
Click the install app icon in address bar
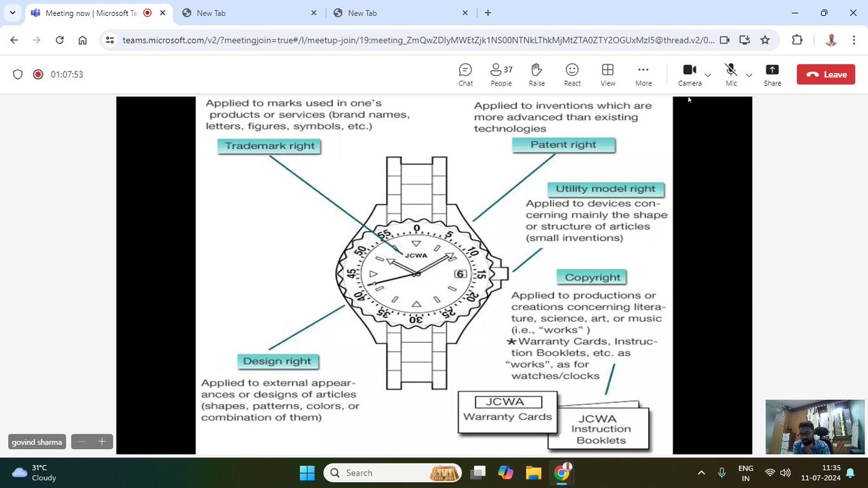click(x=745, y=40)
